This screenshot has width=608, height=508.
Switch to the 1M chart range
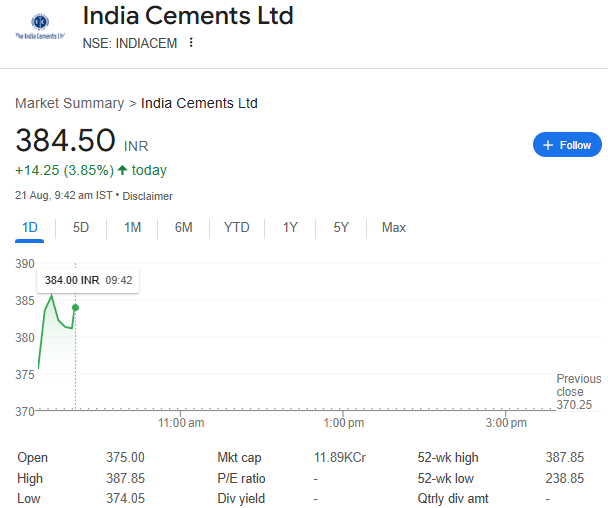(132, 227)
